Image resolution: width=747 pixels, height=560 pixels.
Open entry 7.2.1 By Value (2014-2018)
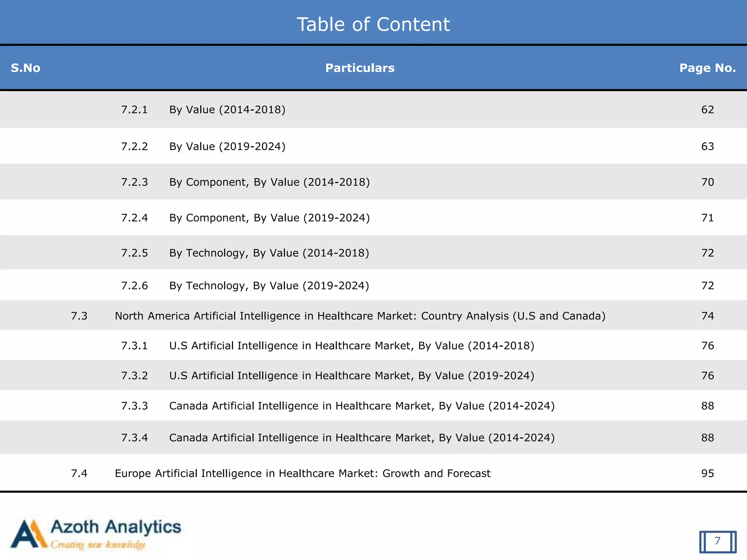pos(227,110)
